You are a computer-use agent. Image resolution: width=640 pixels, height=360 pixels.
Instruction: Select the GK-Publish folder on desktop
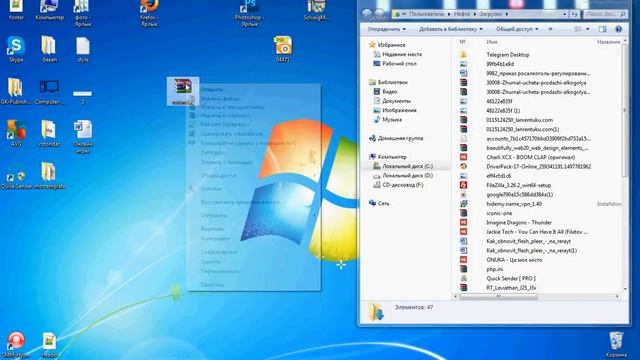pyautogui.click(x=15, y=91)
